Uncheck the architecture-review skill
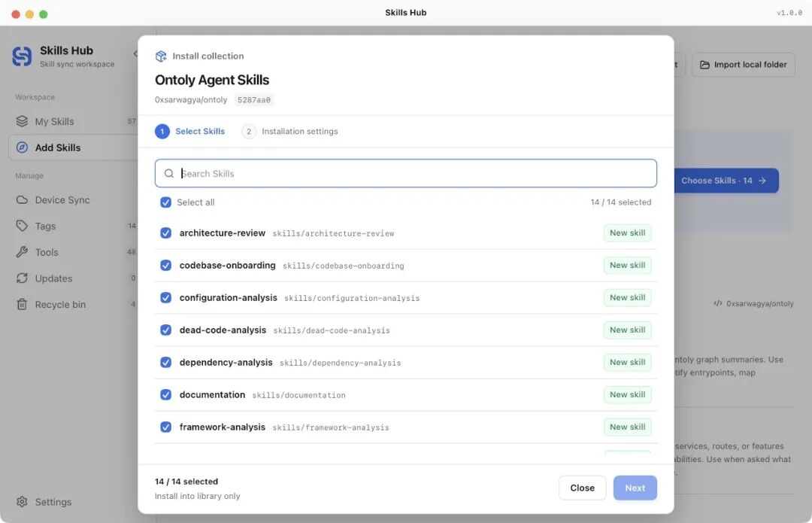 [x=165, y=233]
